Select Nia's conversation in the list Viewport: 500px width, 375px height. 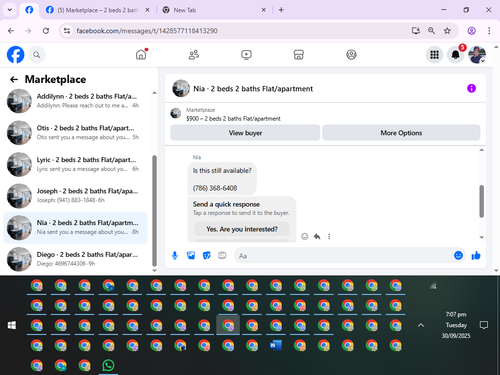click(76, 228)
